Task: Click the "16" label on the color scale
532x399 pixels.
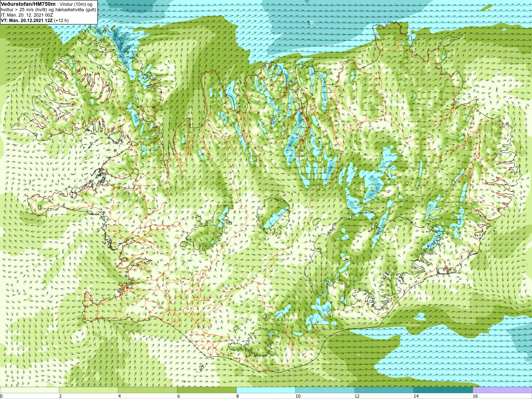Action: click(475, 396)
